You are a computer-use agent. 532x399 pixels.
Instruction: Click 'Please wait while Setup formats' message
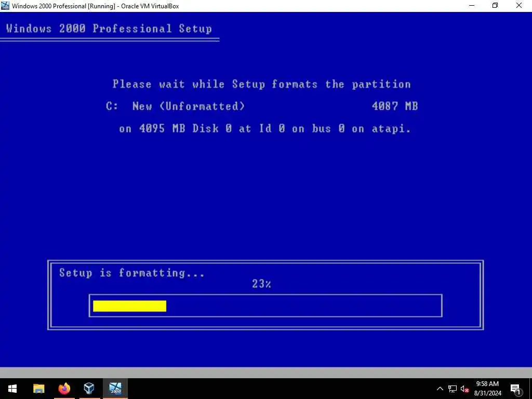click(x=262, y=84)
